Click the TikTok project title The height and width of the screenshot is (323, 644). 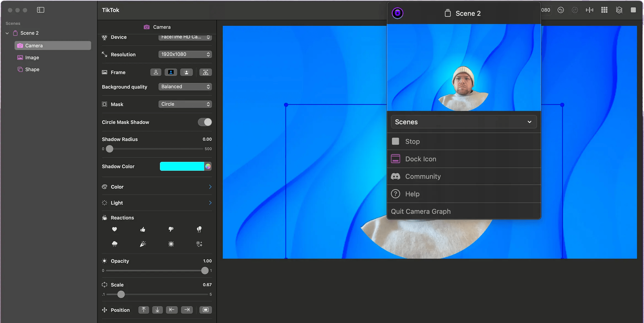click(x=111, y=10)
